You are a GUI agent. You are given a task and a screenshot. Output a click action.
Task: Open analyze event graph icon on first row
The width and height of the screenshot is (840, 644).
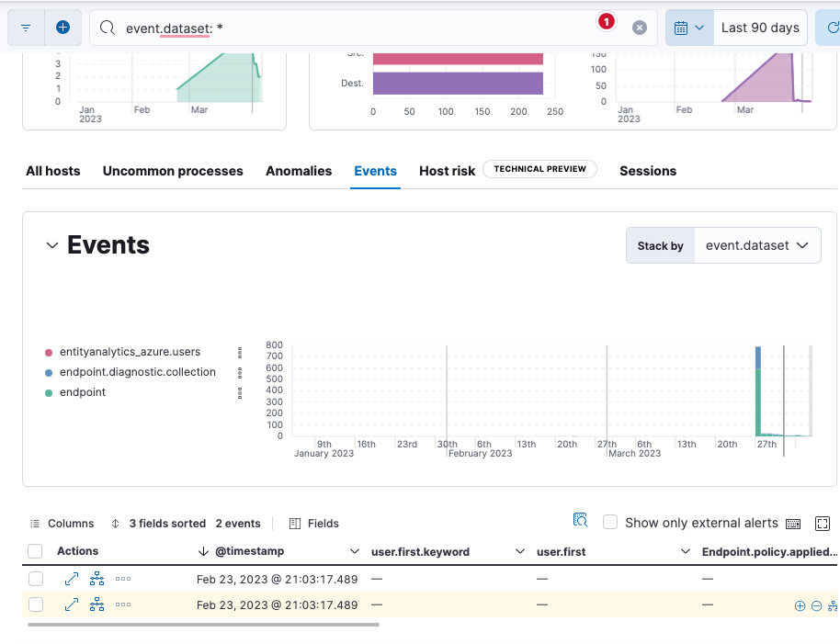(98, 578)
